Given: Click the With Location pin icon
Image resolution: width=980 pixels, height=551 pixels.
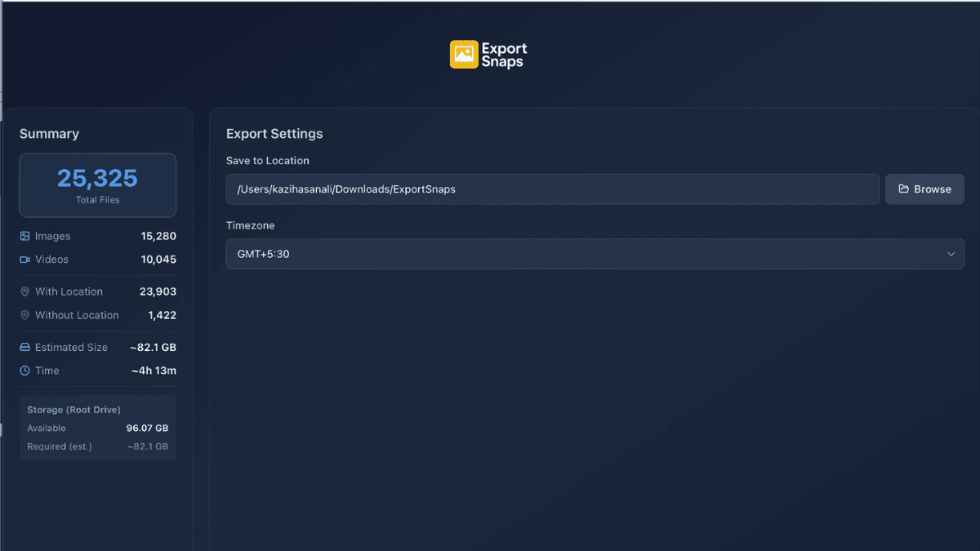Looking at the screenshot, I should tap(24, 291).
